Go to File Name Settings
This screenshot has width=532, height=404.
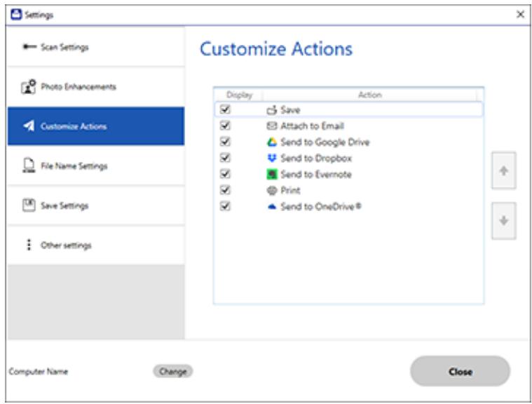[x=96, y=166]
